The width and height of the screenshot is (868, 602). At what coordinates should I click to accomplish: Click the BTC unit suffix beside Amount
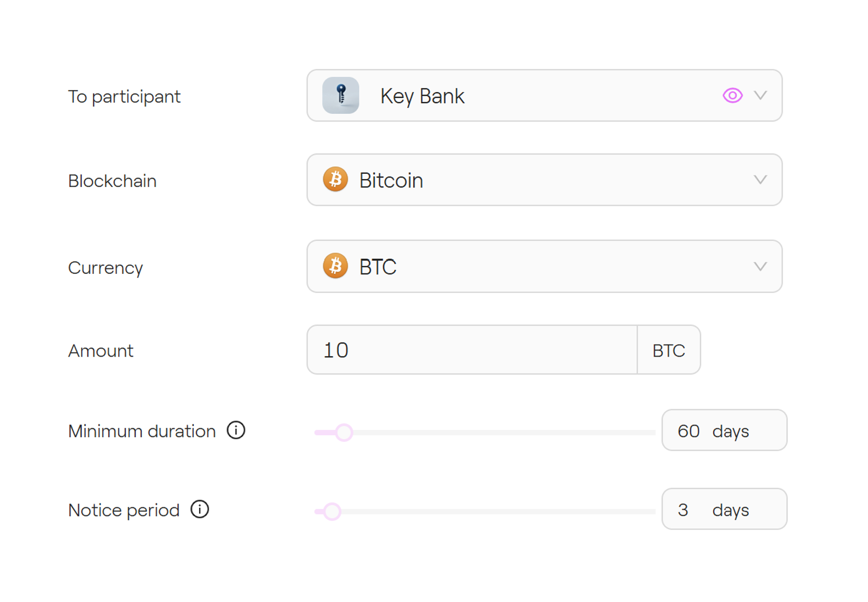tap(668, 350)
